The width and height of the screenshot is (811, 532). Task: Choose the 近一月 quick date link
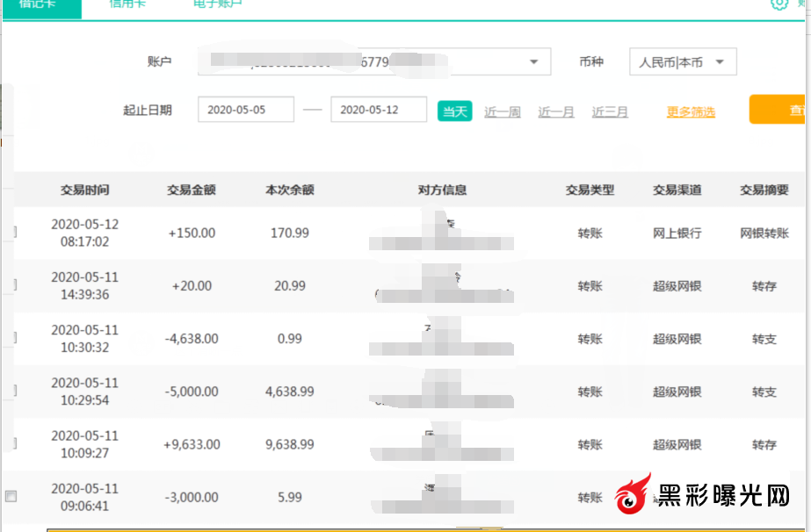(556, 111)
